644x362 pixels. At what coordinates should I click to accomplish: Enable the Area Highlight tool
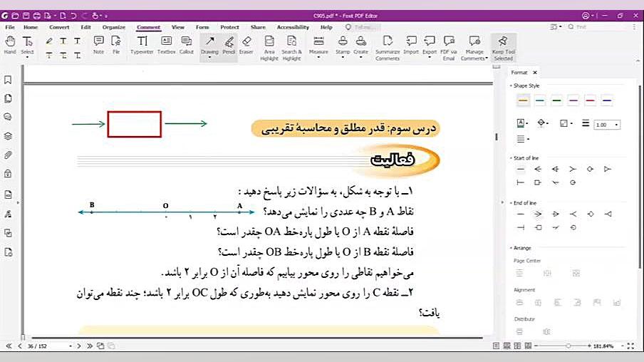pos(269,48)
